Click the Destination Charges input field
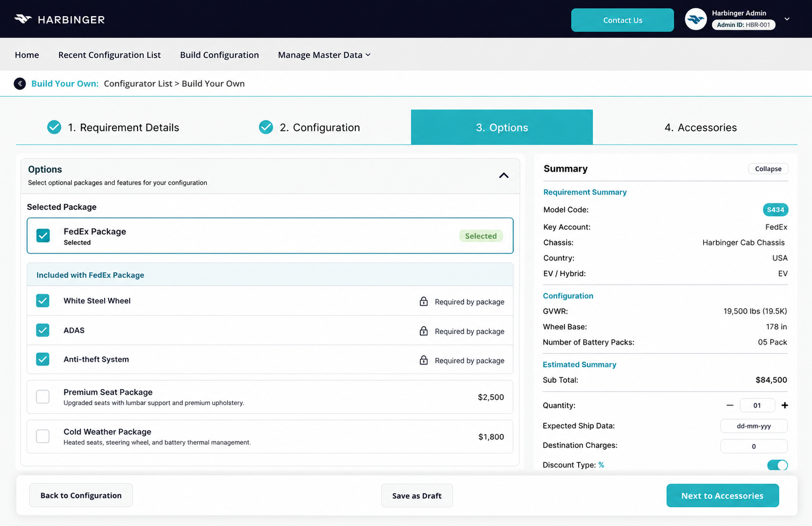This screenshot has height=526, width=812. tap(754, 446)
